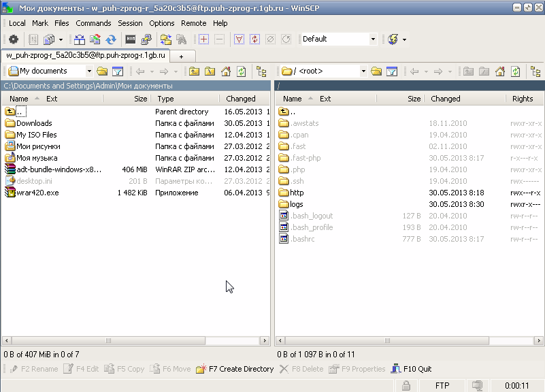Sort local files by Type column
Image resolution: width=545 pixels, height=392 pixels.
click(x=186, y=99)
